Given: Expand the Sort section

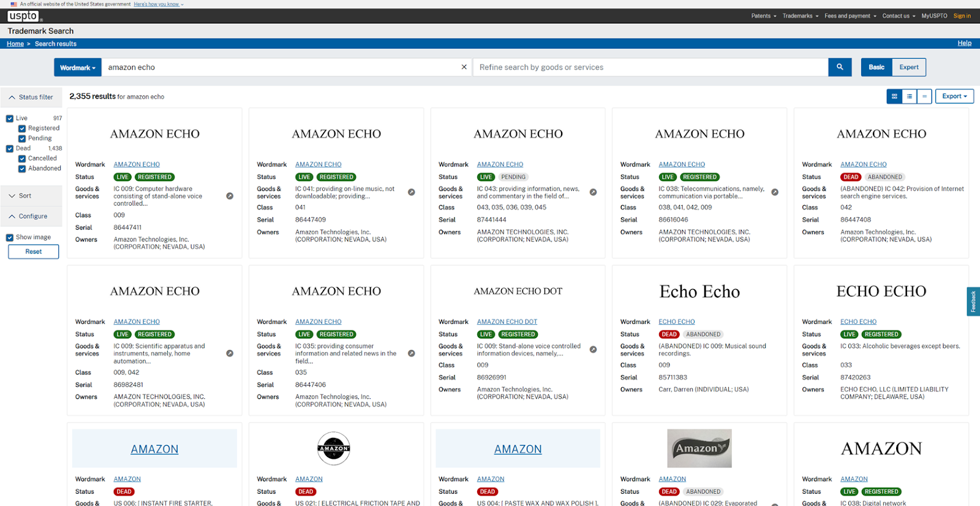Looking at the screenshot, I should click(31, 195).
